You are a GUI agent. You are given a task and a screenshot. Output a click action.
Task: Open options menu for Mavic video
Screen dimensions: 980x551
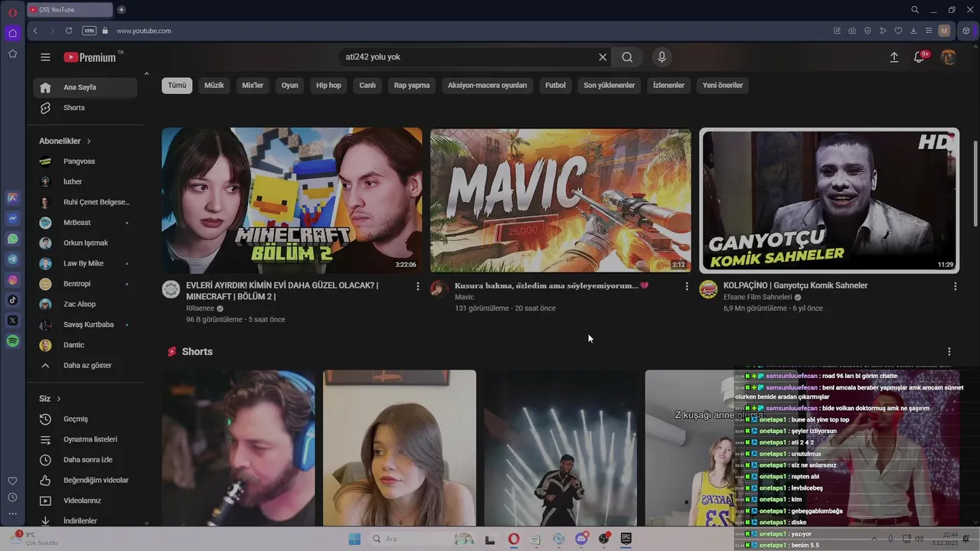pos(686,286)
